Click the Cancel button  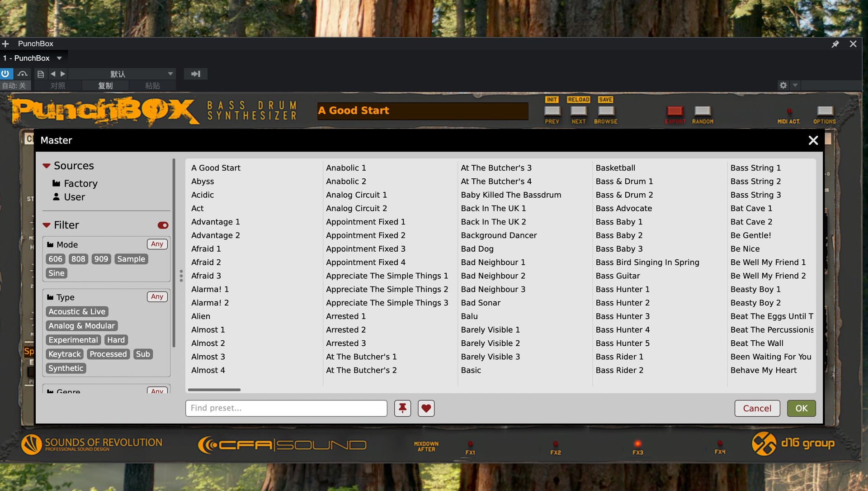click(x=757, y=408)
